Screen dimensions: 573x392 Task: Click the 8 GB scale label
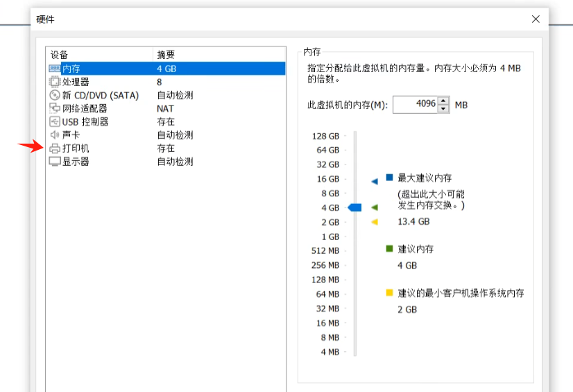click(x=330, y=194)
